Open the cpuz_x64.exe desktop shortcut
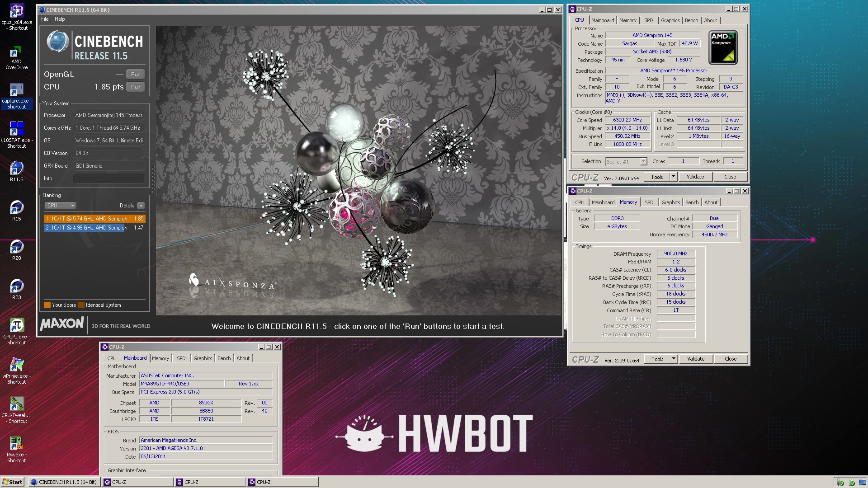The height and width of the screenshot is (488, 868). click(17, 17)
